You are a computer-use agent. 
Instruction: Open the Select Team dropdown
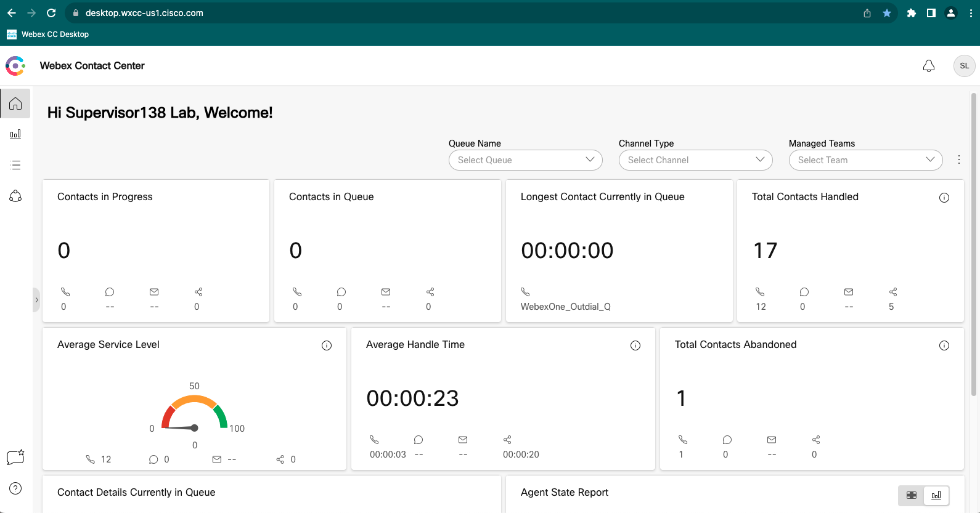(x=866, y=160)
